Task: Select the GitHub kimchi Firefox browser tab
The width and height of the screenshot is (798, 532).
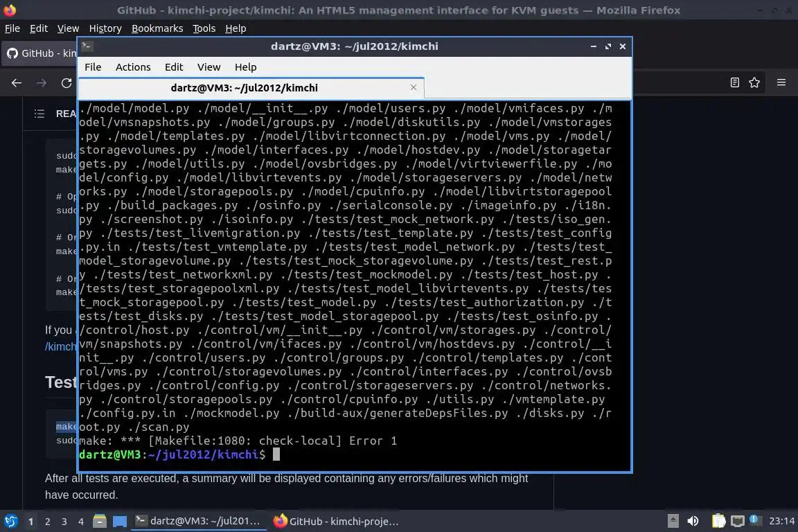Action: [39, 53]
